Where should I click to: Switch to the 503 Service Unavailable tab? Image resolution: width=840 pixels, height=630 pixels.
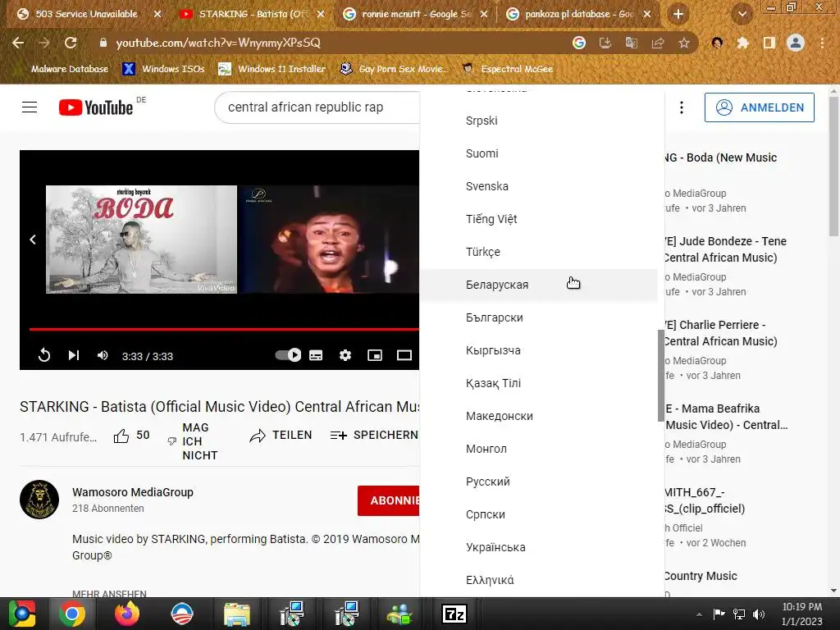pyautogui.click(x=89, y=14)
